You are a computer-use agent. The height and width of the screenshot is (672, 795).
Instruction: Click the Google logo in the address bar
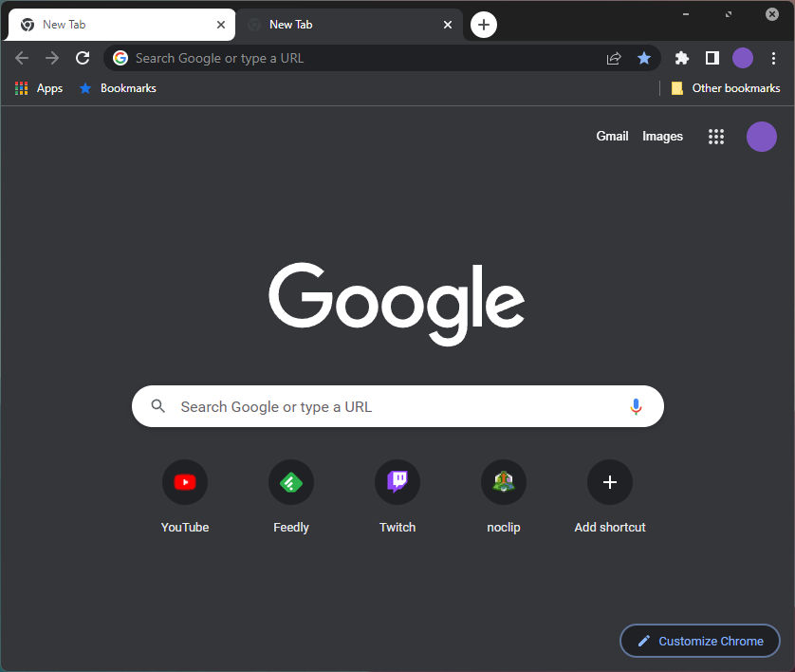pyautogui.click(x=120, y=58)
